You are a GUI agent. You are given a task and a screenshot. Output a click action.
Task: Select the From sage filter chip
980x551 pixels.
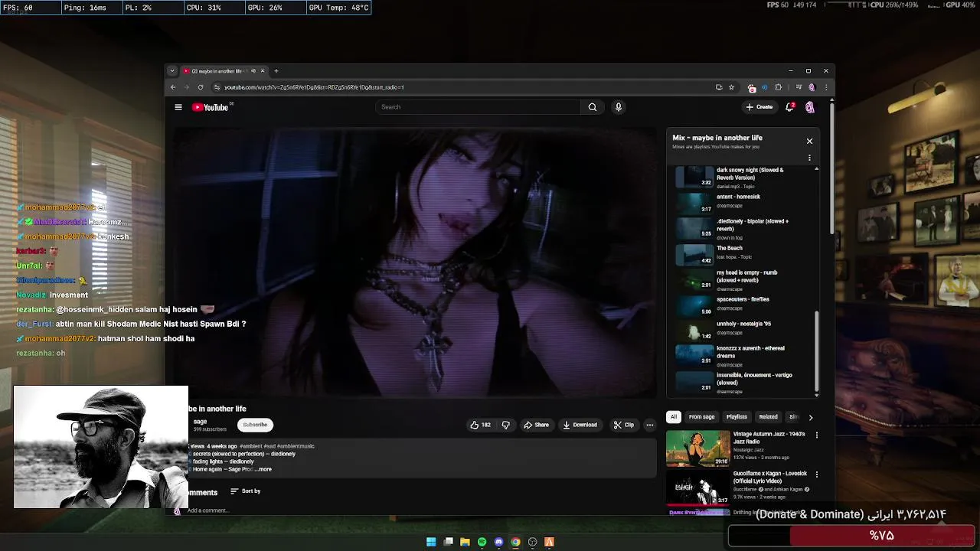tap(701, 417)
